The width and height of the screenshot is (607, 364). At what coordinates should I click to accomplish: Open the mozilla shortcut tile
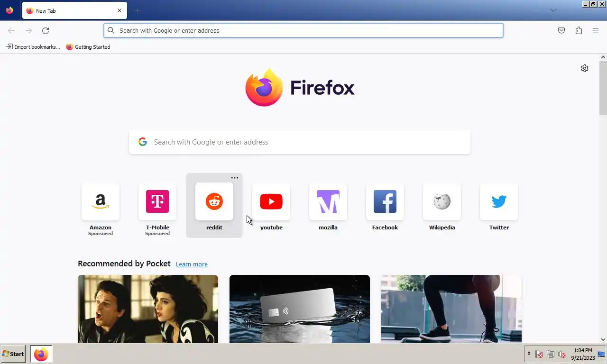[328, 202]
